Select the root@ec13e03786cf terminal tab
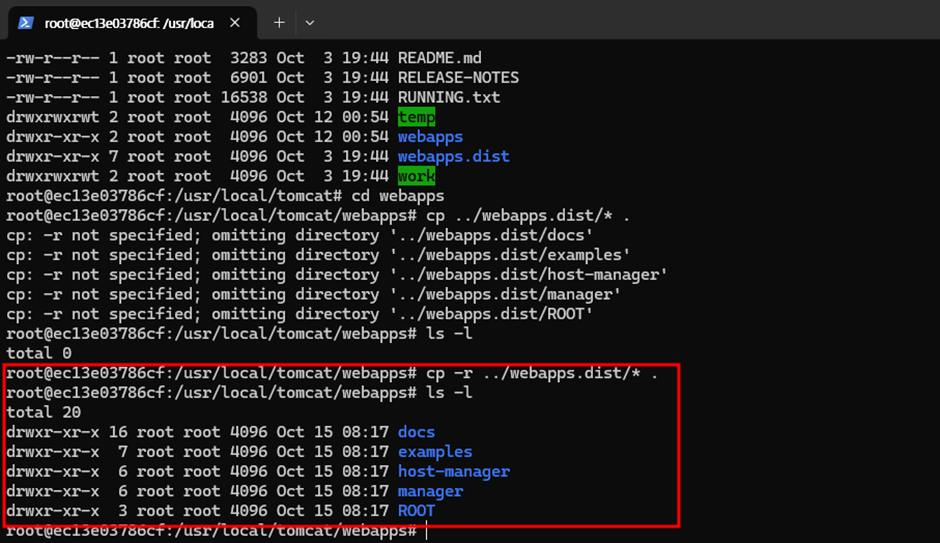Screen dimensions: 940x543 click(132, 23)
